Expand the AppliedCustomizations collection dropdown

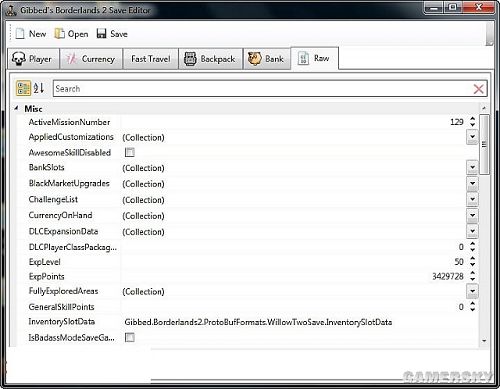pyautogui.click(x=472, y=137)
